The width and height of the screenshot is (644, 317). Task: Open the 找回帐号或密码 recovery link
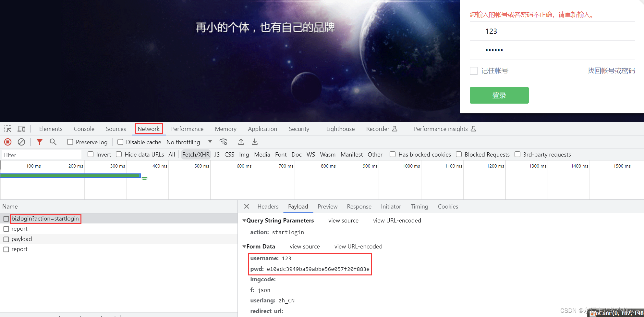pos(611,70)
